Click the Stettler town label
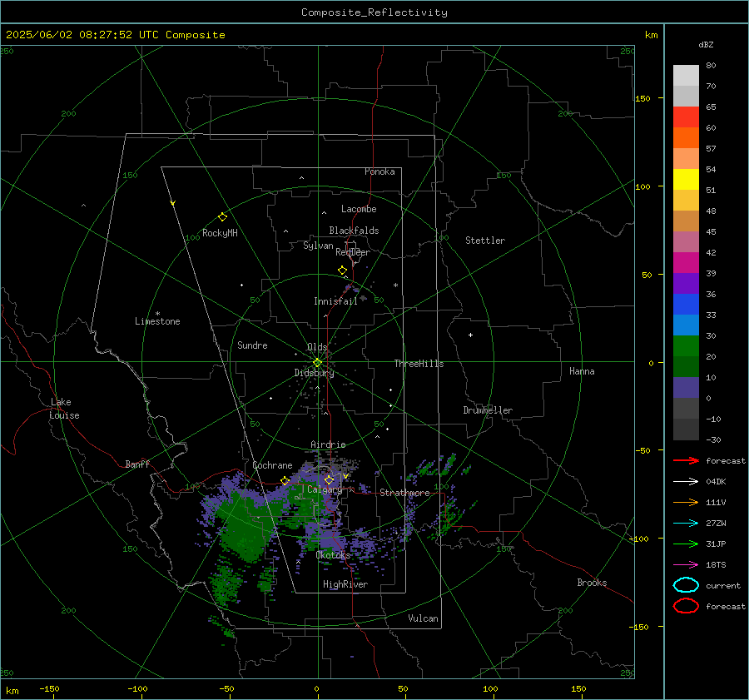Viewport: 749px width, 700px height. (485, 241)
